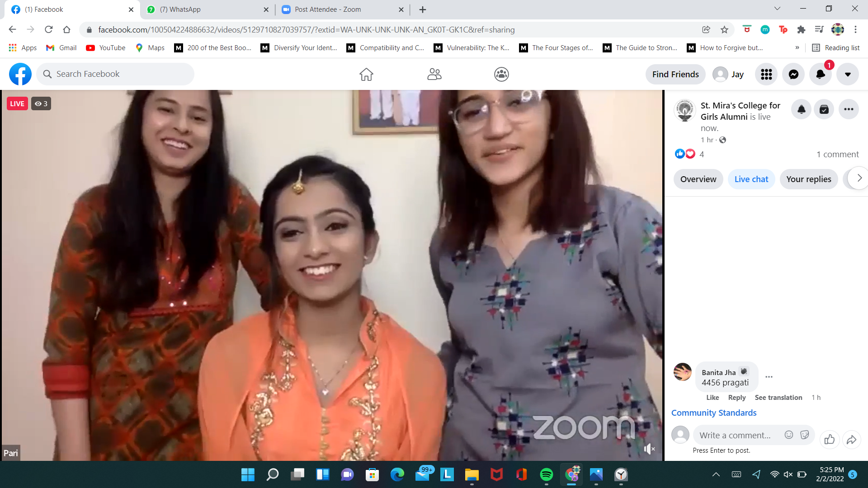868x488 pixels.
Task: Share the live video
Action: (x=852, y=439)
